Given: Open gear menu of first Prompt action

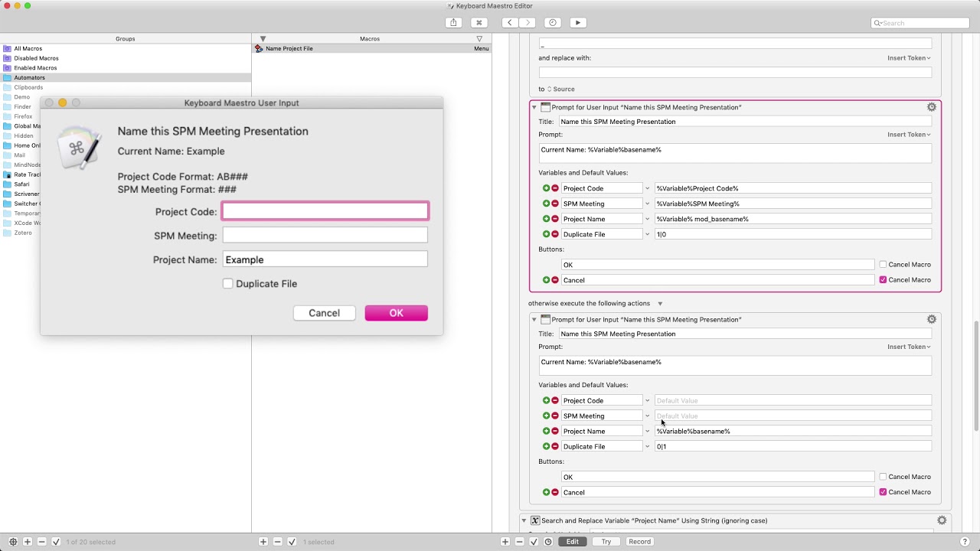Looking at the screenshot, I should (x=932, y=107).
